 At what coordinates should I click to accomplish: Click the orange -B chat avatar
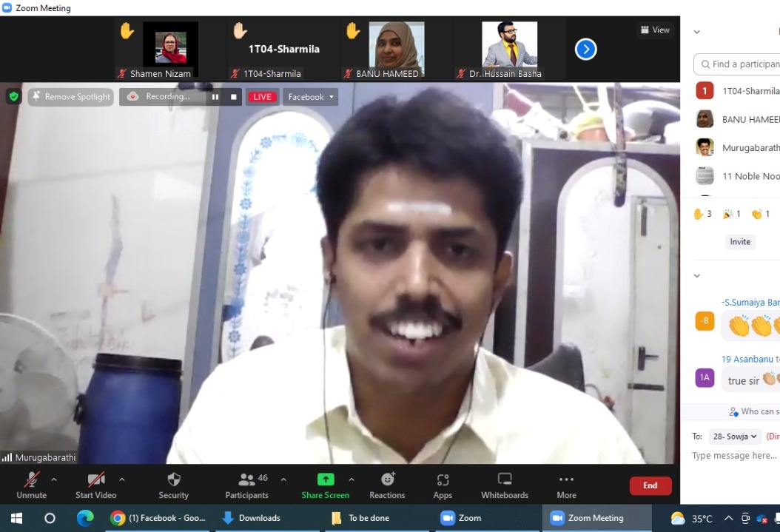pyautogui.click(x=705, y=320)
